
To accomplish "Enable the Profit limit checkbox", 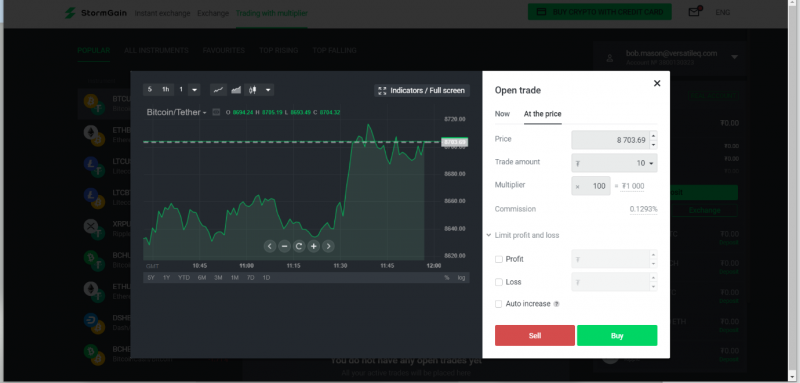I will [x=499, y=259].
